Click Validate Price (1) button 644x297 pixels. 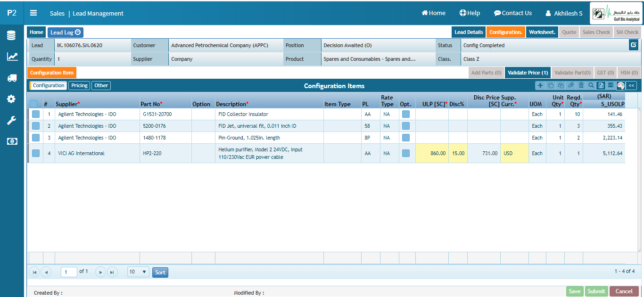click(528, 73)
